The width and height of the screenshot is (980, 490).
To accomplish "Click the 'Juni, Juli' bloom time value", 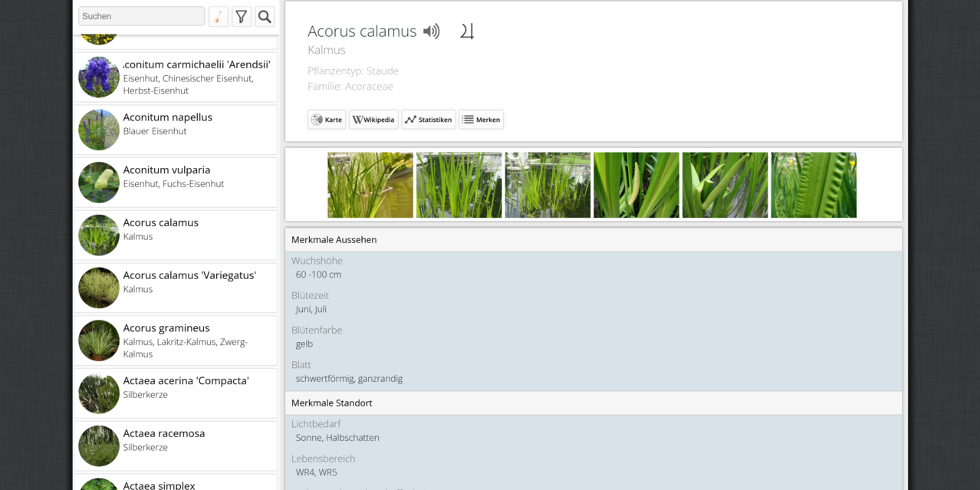I will (x=311, y=310).
